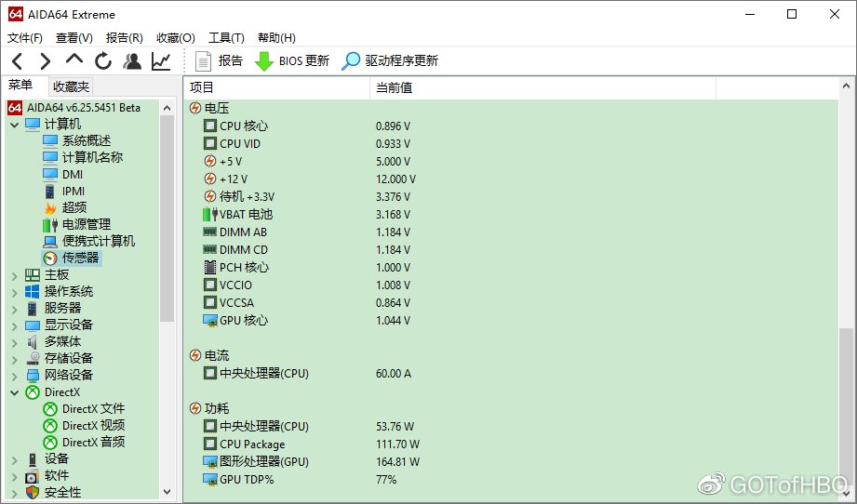Open the 文件(F) menu
The height and width of the screenshot is (504, 857).
point(24,38)
